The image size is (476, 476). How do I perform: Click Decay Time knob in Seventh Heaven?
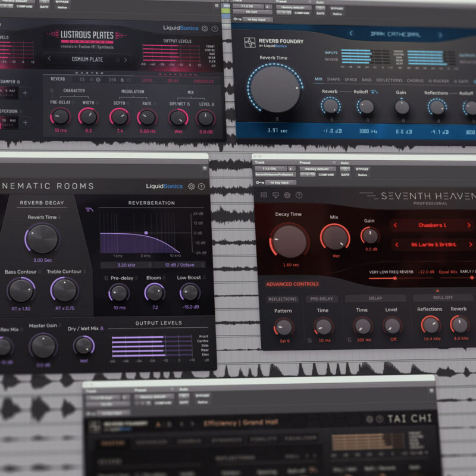point(289,242)
